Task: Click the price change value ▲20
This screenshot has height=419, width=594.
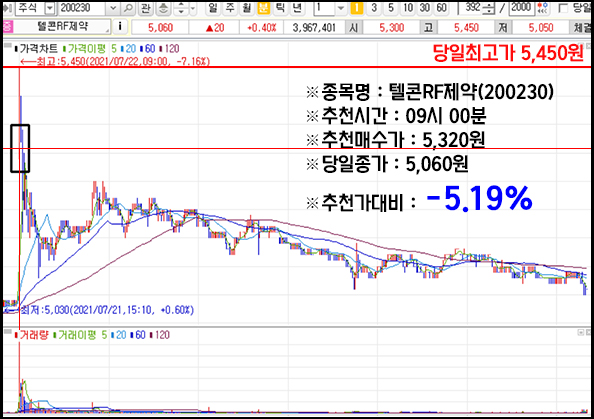Action: coord(215,27)
